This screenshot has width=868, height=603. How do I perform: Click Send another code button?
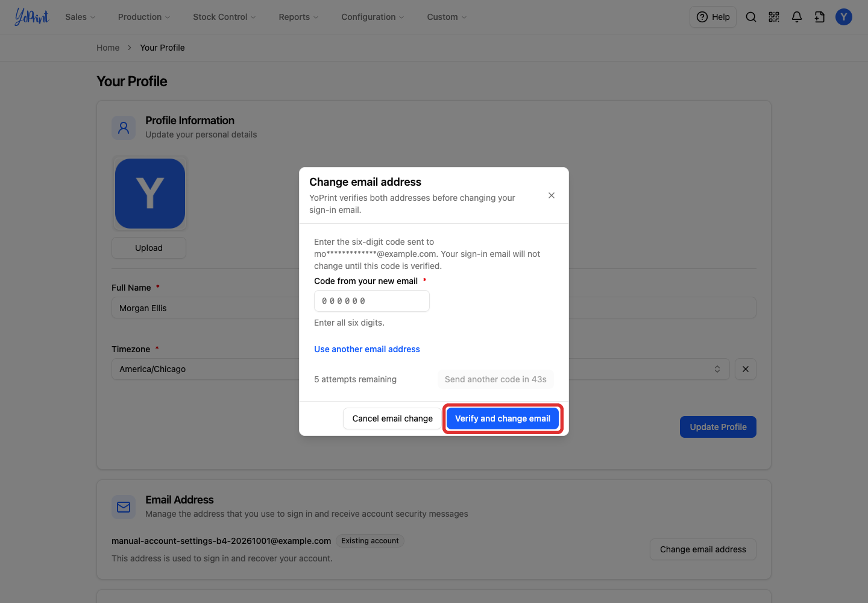[x=495, y=379]
